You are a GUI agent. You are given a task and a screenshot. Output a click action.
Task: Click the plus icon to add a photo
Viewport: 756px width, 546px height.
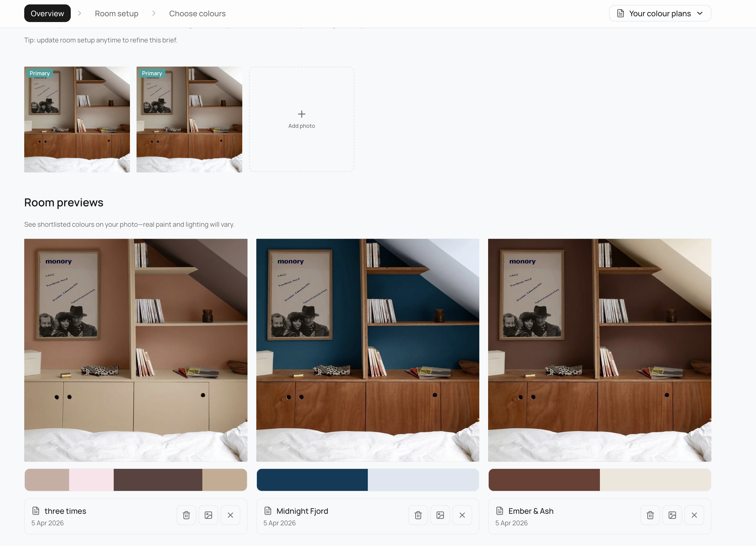[301, 114]
